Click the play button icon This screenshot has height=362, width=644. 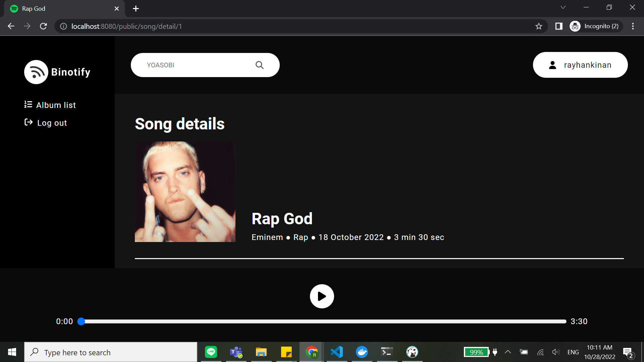(322, 296)
